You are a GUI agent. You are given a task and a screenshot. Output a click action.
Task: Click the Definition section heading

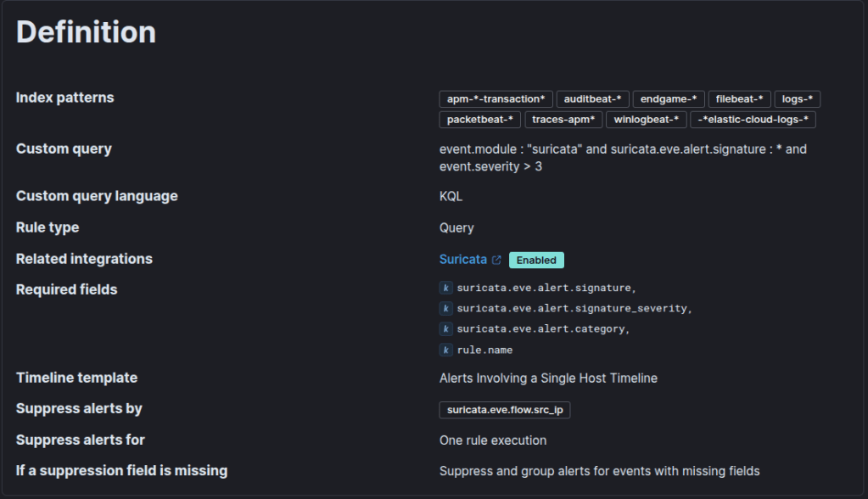pos(86,32)
